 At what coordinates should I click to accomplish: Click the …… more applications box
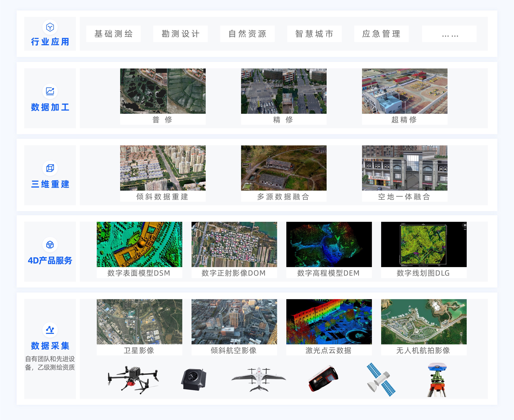point(449,34)
